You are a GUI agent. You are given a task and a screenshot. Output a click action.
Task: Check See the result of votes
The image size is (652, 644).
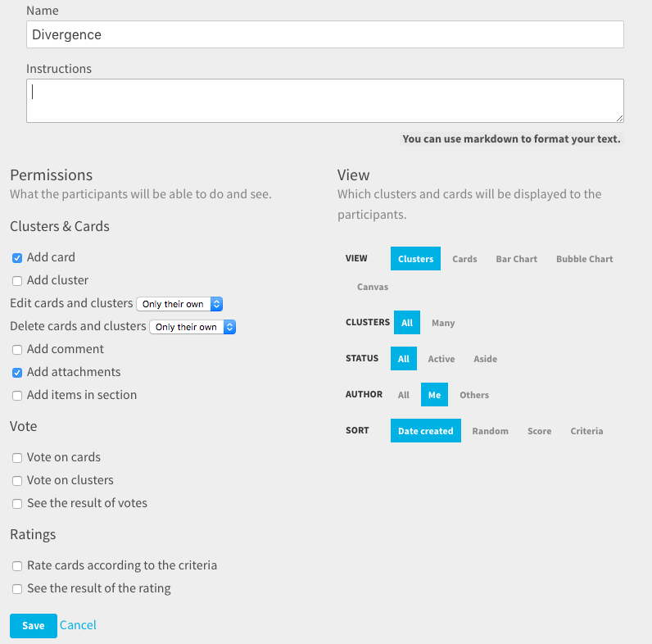click(17, 504)
